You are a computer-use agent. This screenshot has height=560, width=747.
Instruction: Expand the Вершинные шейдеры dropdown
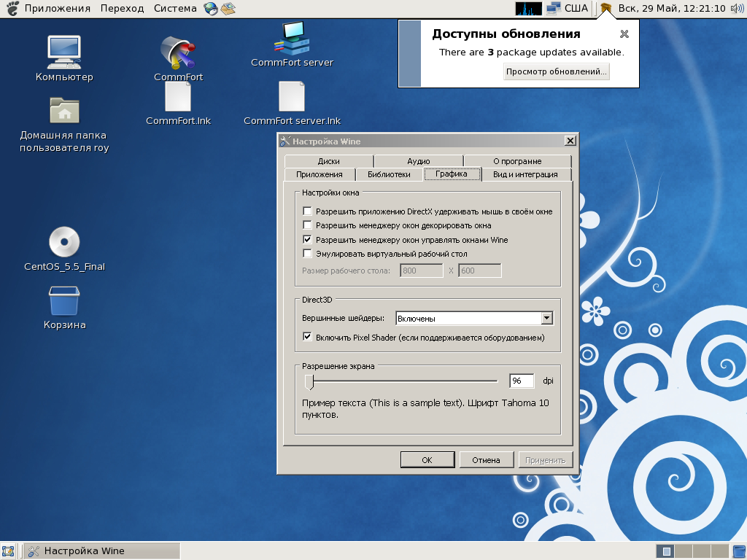pos(546,319)
